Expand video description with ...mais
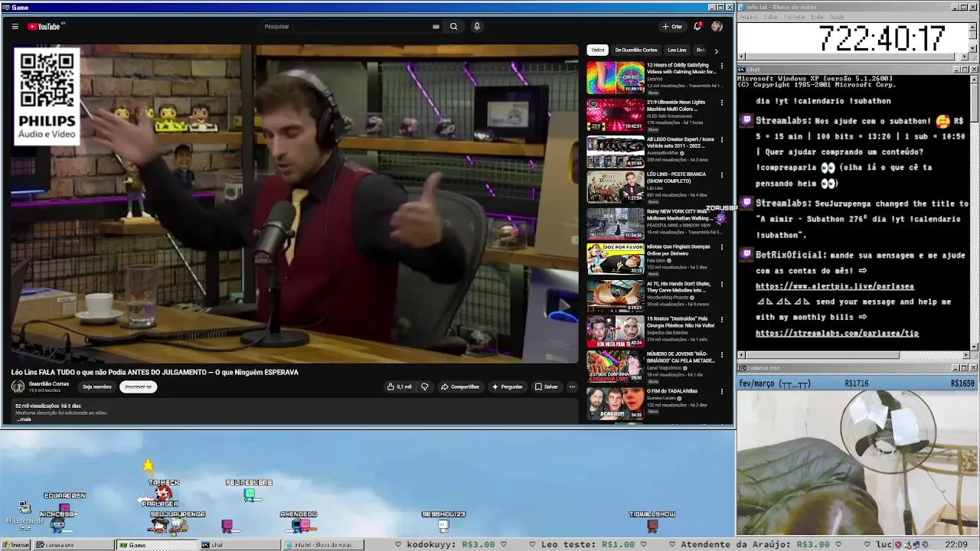 [x=24, y=419]
